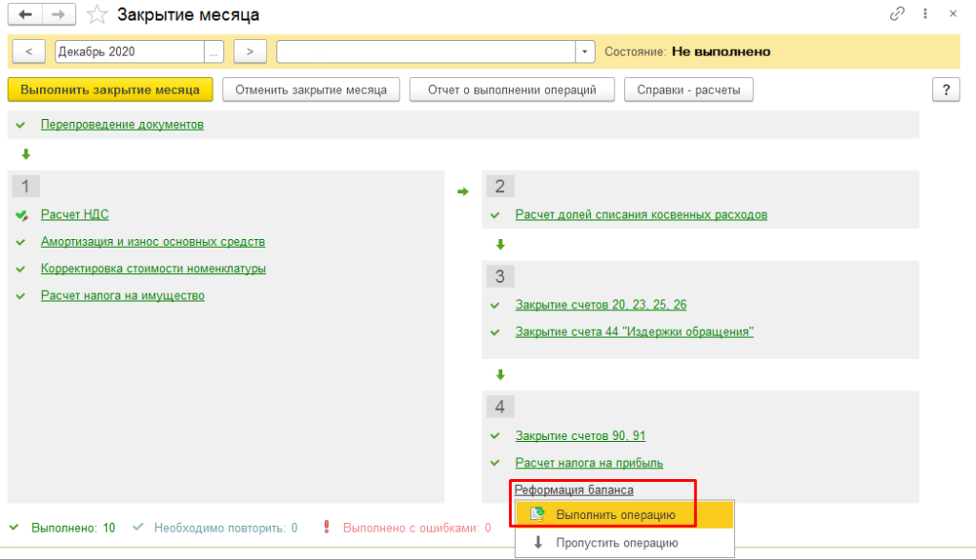Close the Закрытие месяца form
The image size is (976, 560).
pyautogui.click(x=950, y=14)
